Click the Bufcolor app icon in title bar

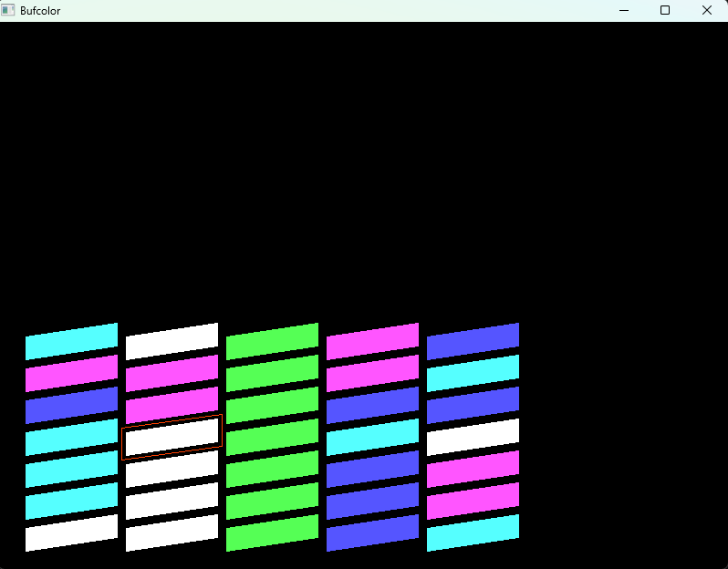[x=8, y=10]
